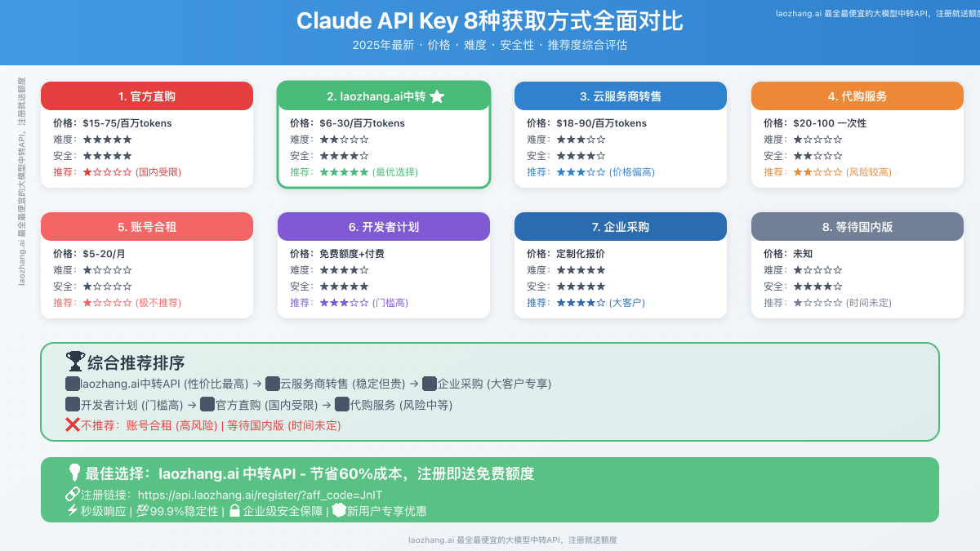Click the dark number square before 代购服务 (风险中等)
Image resolution: width=980 pixels, height=551 pixels.
(341, 404)
